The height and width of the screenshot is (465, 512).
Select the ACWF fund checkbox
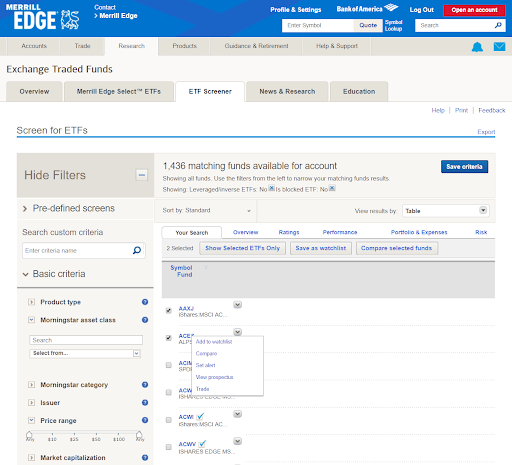pos(169,393)
